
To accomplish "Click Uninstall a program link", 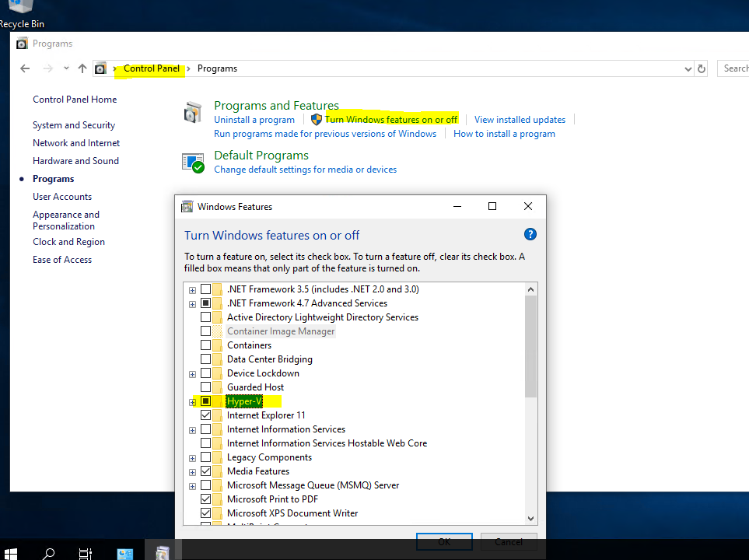I will [x=254, y=120].
